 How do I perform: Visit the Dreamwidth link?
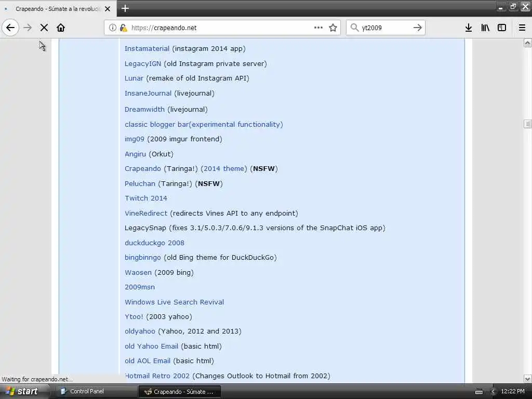(144, 109)
